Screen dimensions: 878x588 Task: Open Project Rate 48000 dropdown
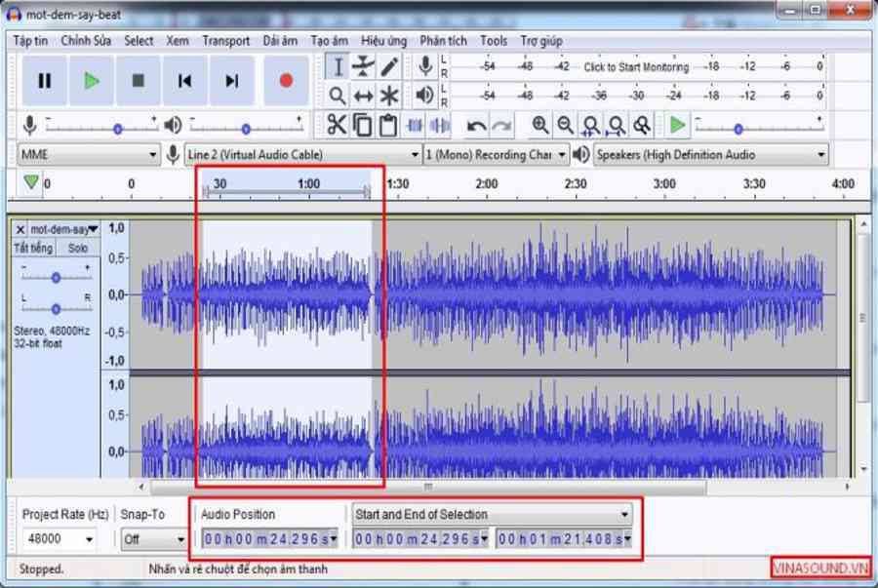pos(59,539)
